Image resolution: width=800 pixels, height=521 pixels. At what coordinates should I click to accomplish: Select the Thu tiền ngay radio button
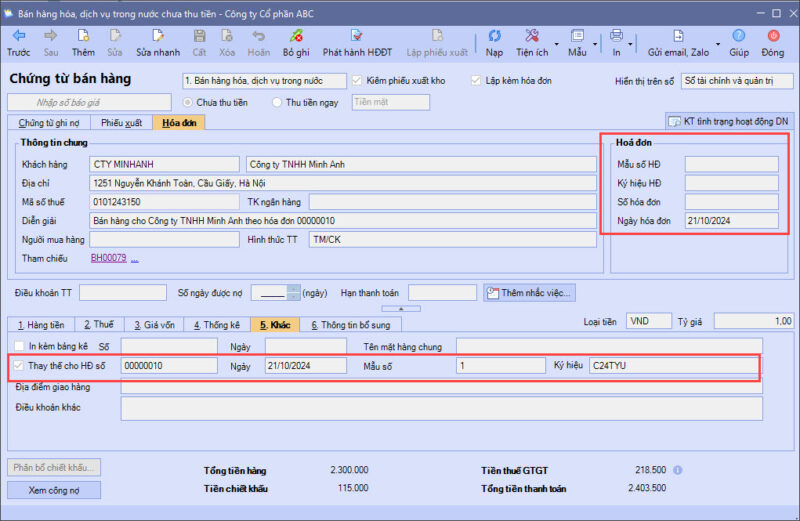coord(277,102)
